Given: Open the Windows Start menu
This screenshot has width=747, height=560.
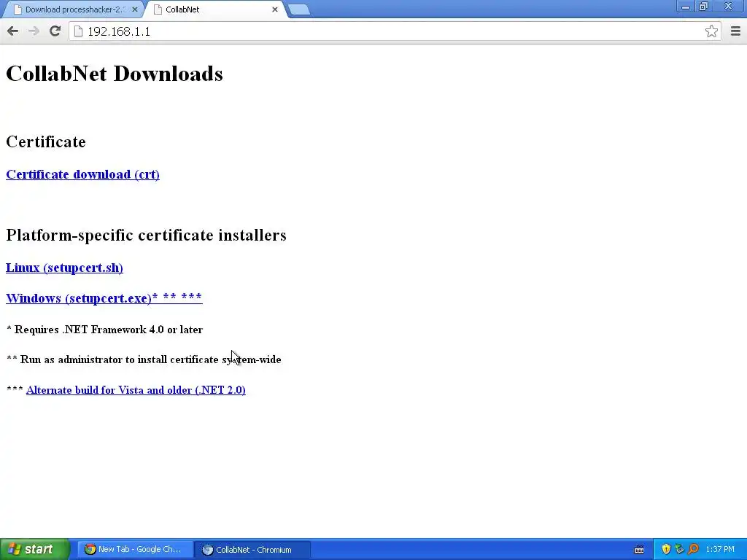Looking at the screenshot, I should [34, 550].
